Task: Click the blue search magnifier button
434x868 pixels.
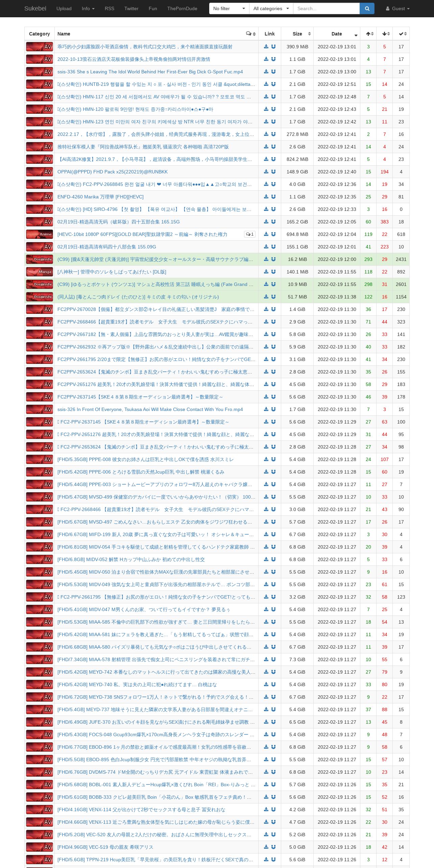Action: (x=367, y=8)
